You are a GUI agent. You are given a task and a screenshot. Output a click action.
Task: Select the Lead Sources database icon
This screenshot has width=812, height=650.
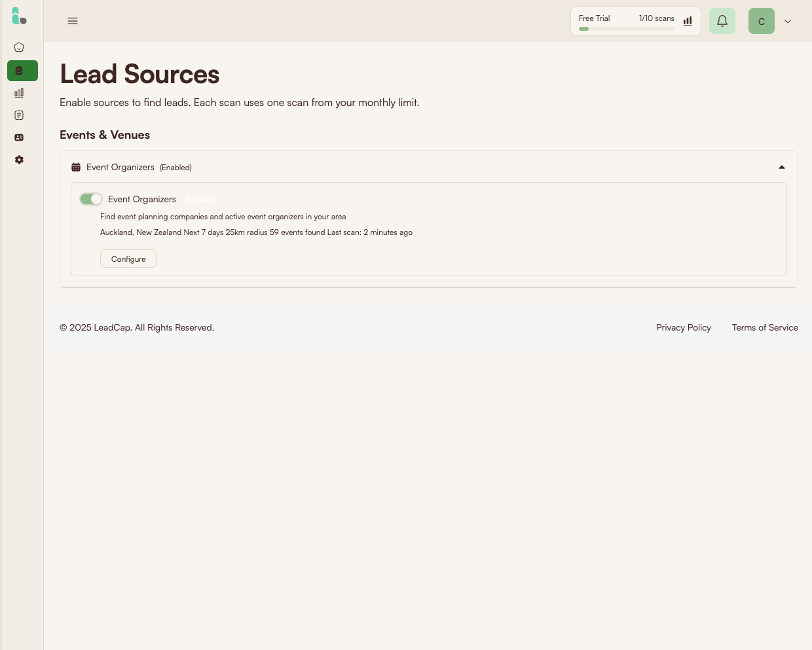[x=19, y=71]
